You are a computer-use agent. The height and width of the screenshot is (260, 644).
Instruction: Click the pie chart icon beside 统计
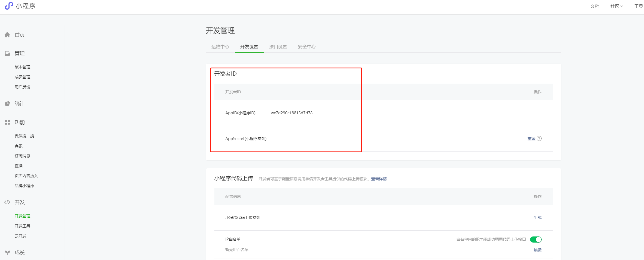[7, 104]
